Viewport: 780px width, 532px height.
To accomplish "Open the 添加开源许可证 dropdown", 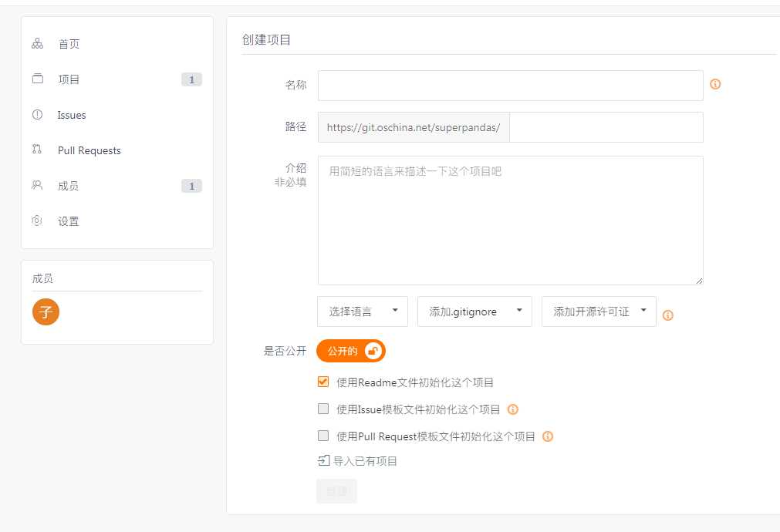I will click(x=599, y=311).
